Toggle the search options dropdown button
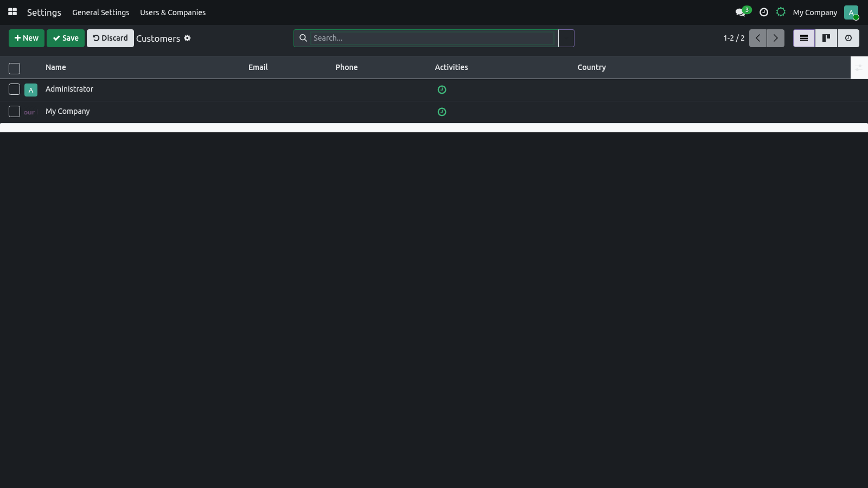Image resolution: width=868 pixels, height=488 pixels. [x=566, y=38]
